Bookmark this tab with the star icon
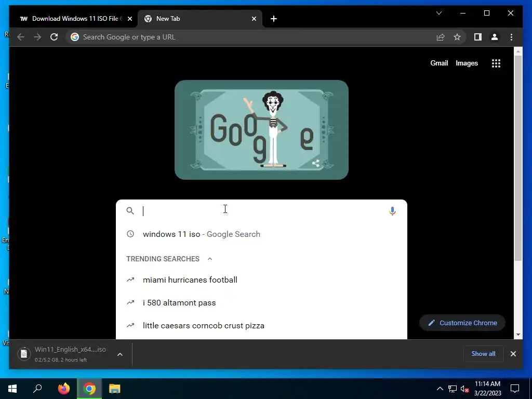532x399 pixels. point(457,37)
